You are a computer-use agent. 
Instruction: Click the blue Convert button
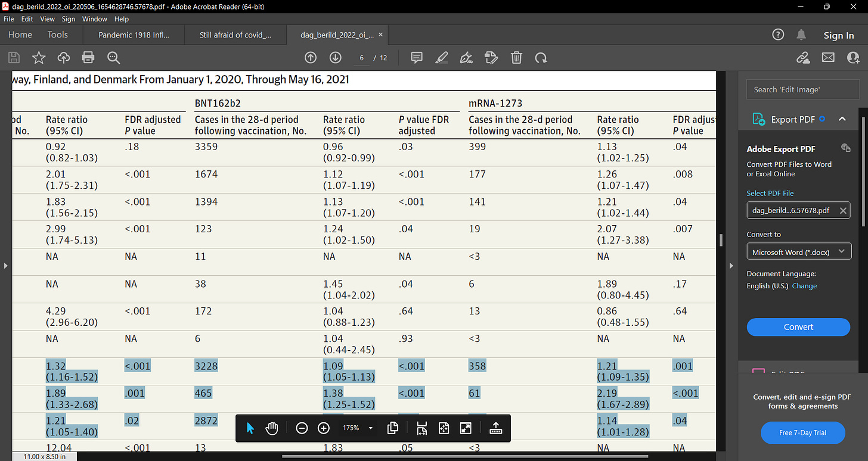(x=798, y=327)
